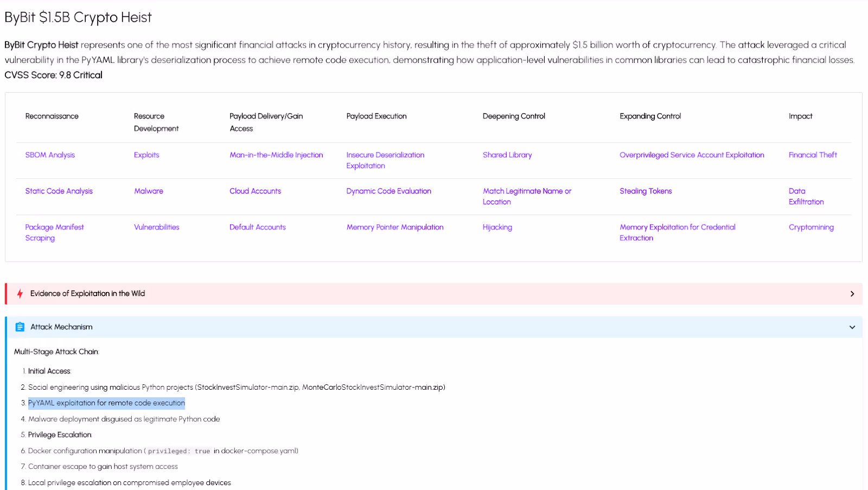Click the 'Local privilege escalation' list item
Image resolution: width=868 pixels, height=490 pixels.
[x=130, y=483]
